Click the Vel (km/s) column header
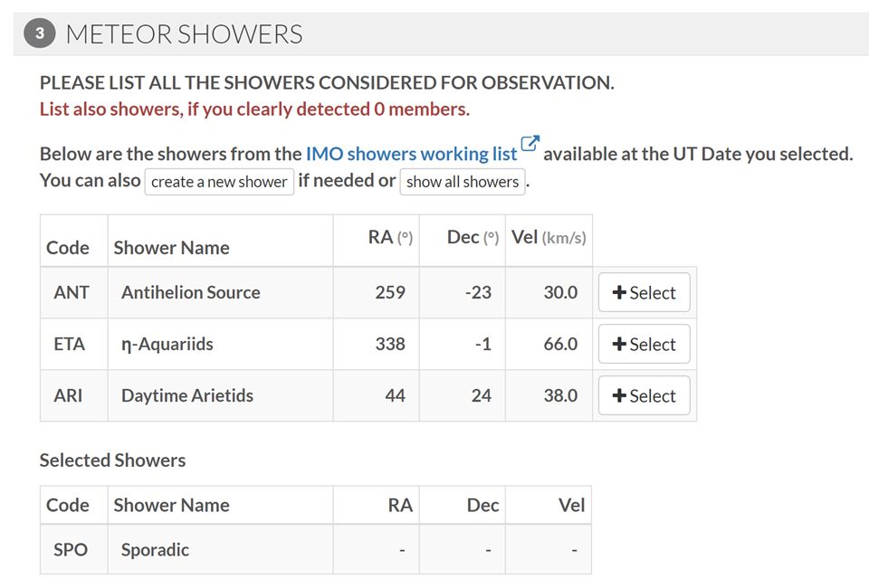The height and width of the screenshot is (588, 869). pos(548,238)
